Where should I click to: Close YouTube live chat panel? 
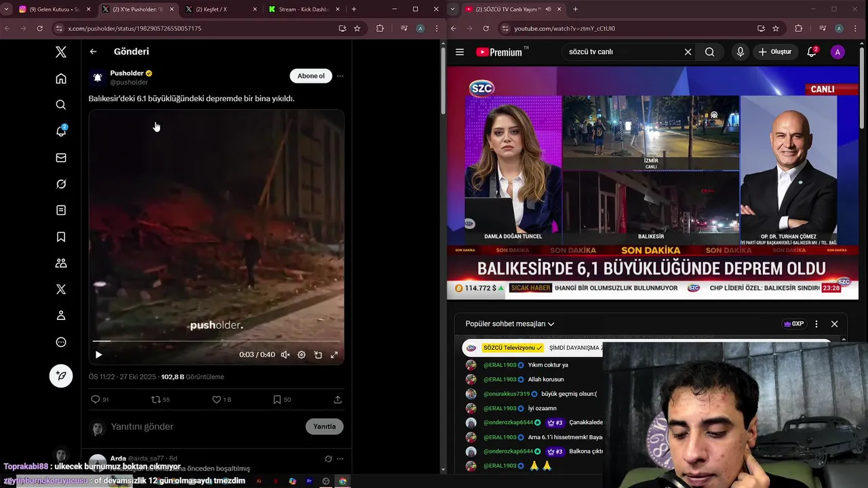click(x=835, y=324)
